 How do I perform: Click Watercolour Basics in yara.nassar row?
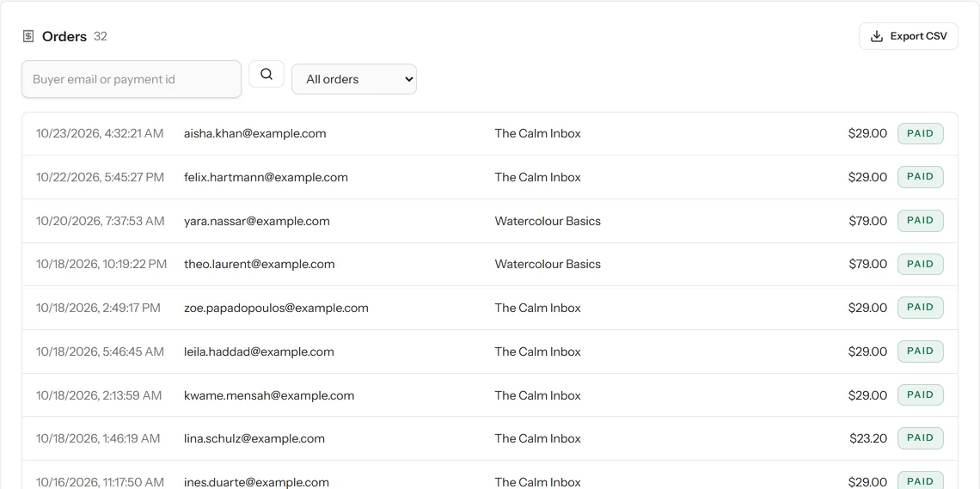coord(548,221)
